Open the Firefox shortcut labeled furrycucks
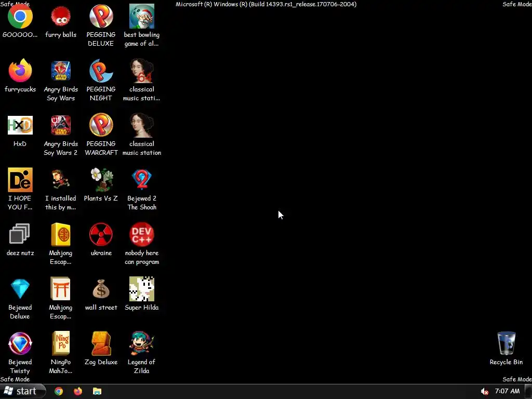Viewport: 532px width, 399px height. click(x=20, y=71)
